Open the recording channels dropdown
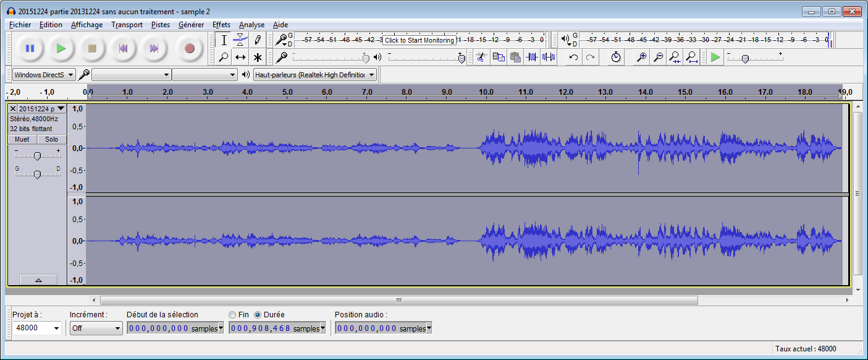868x360 pixels. click(204, 75)
